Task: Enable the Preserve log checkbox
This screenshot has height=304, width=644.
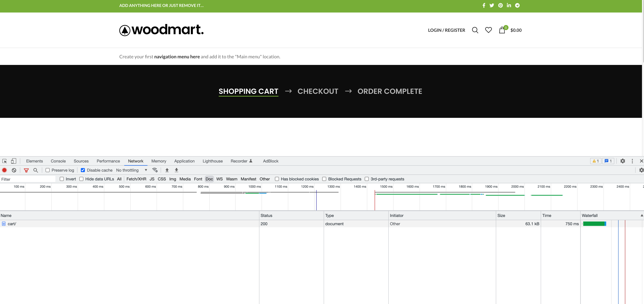Action: (x=47, y=170)
